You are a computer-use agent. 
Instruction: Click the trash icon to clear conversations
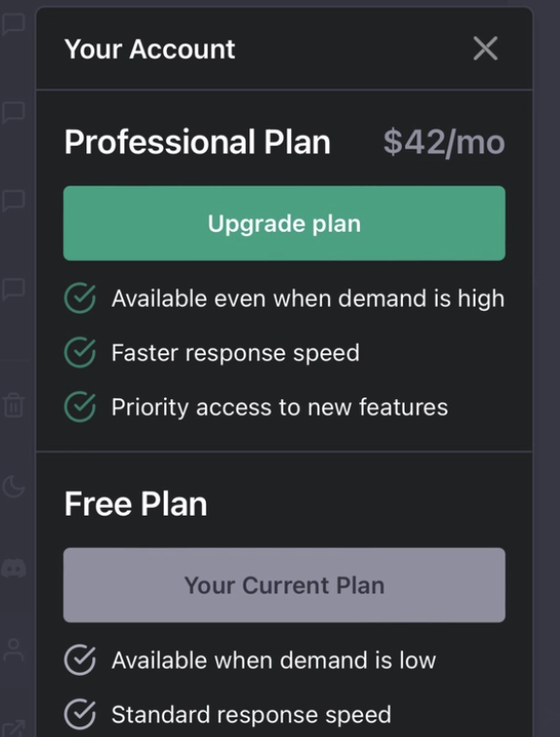[14, 405]
